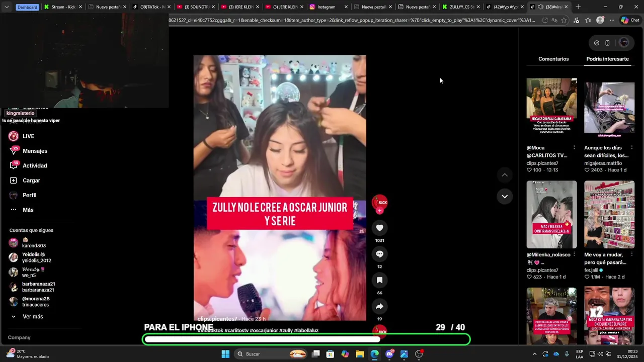This screenshot has width=644, height=362.
Task: Open OBS Studio taskbar icon
Action: pos(419,354)
